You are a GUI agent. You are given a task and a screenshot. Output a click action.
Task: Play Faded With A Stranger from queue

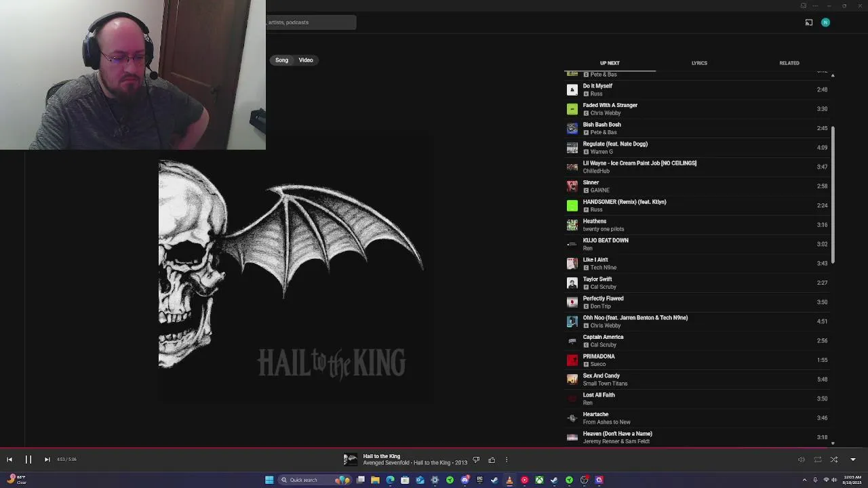[696, 109]
